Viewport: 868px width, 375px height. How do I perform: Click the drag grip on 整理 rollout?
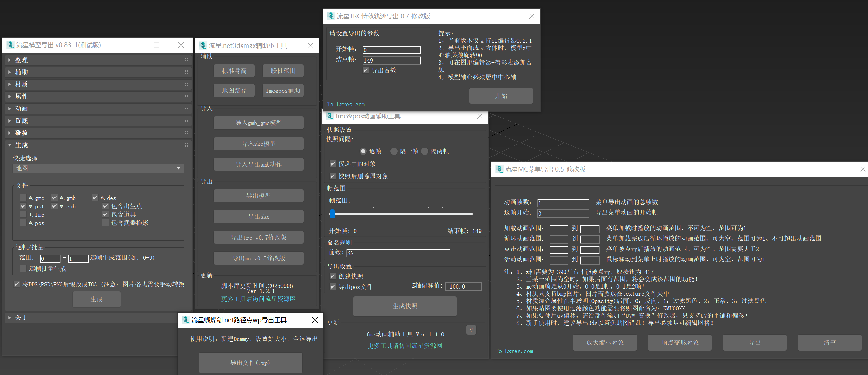(x=186, y=60)
